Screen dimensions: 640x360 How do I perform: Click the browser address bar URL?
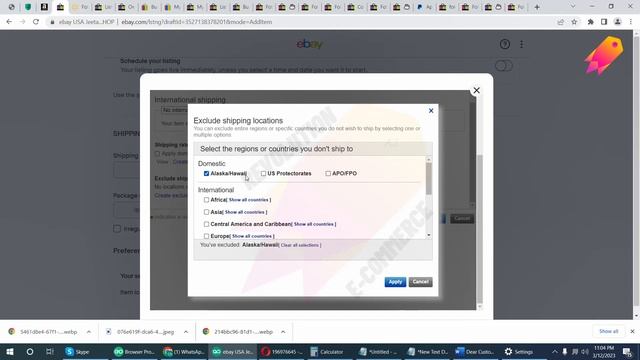pos(197,22)
